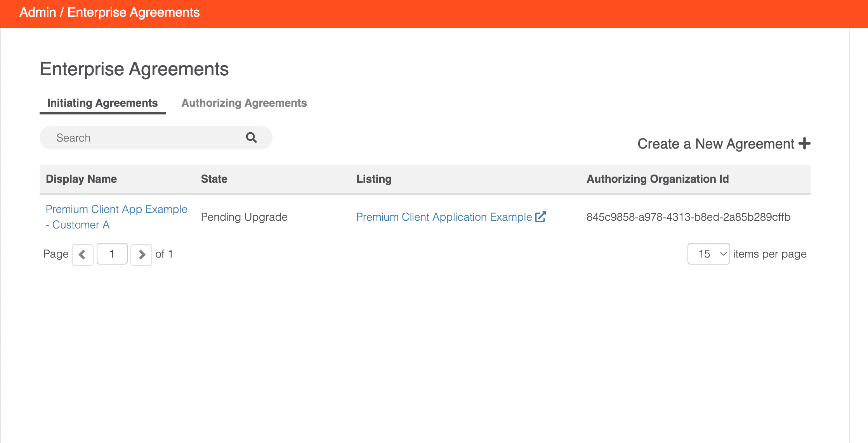The height and width of the screenshot is (443, 868).
Task: Click the magnifying glass search icon
Action: (x=251, y=138)
